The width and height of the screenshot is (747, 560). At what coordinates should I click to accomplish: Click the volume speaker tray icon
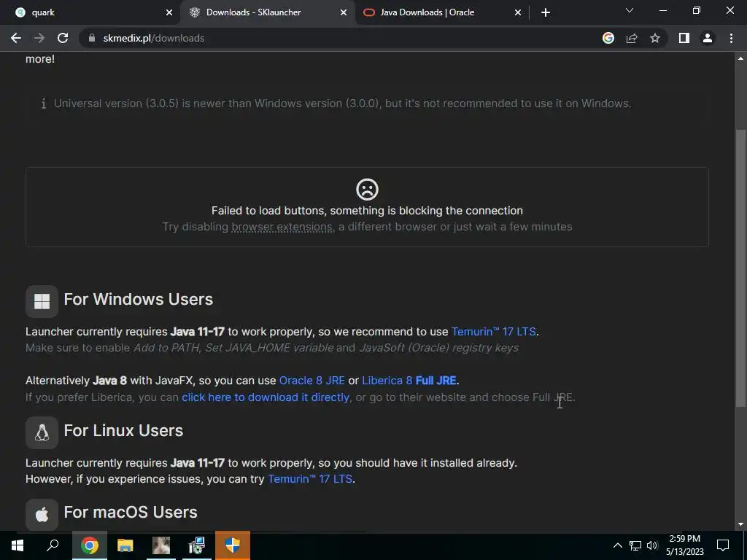pos(652,545)
